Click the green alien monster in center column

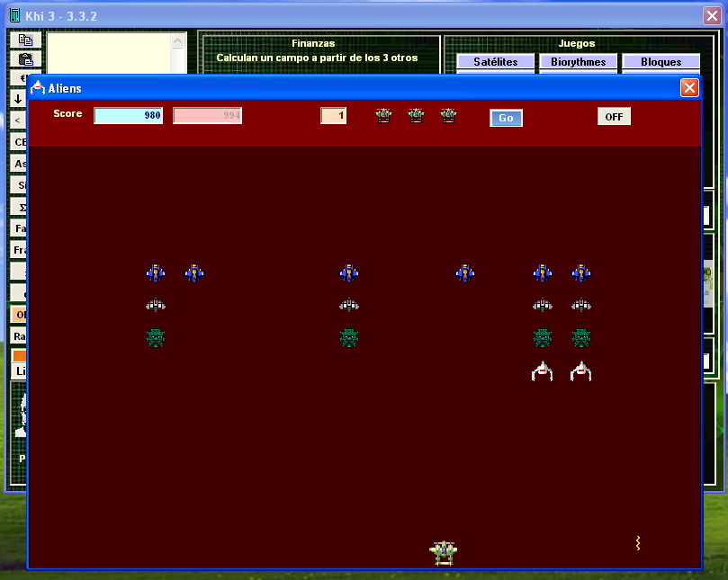(x=349, y=338)
